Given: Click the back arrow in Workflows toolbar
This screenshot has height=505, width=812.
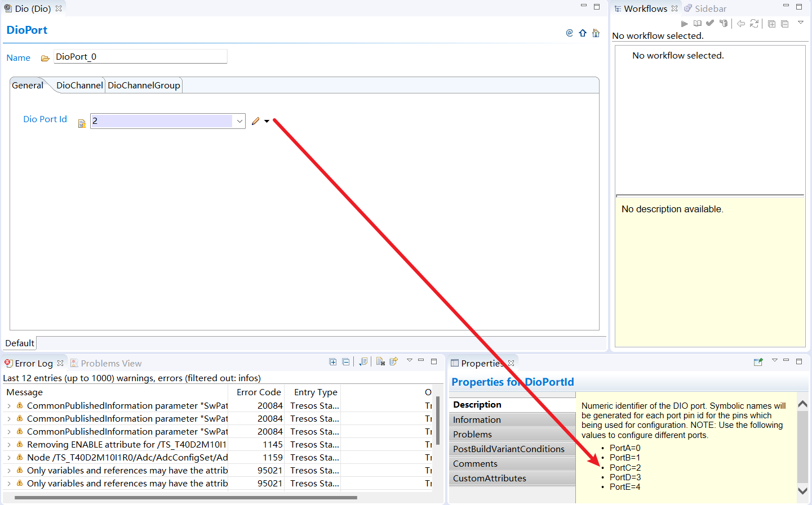Looking at the screenshot, I should [x=741, y=24].
